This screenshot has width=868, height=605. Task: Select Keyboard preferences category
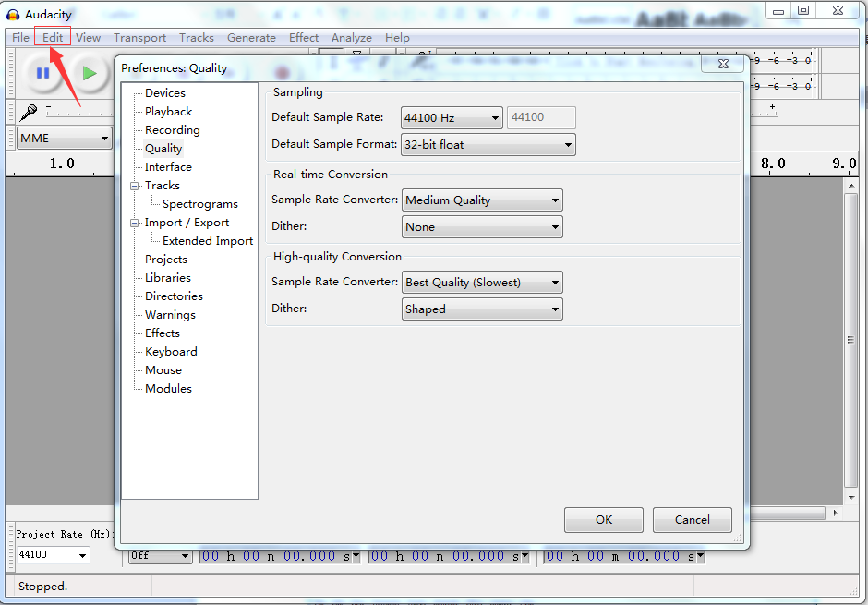pyautogui.click(x=171, y=352)
